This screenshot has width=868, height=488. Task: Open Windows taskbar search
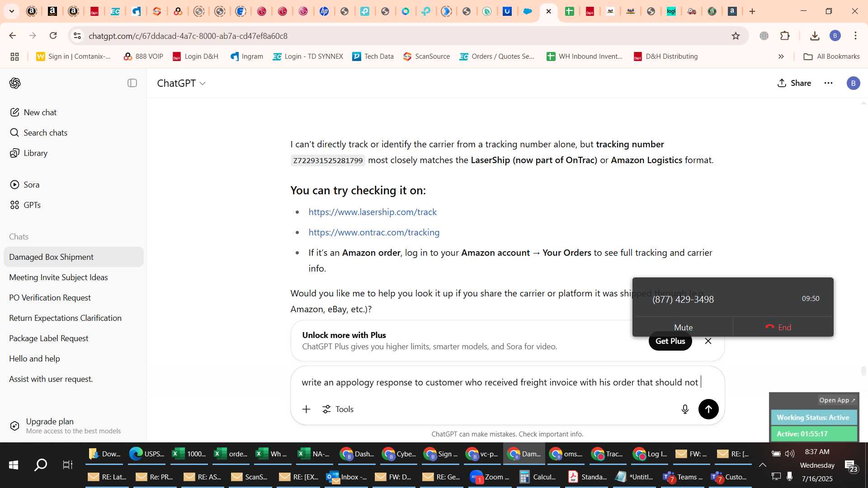(x=41, y=465)
